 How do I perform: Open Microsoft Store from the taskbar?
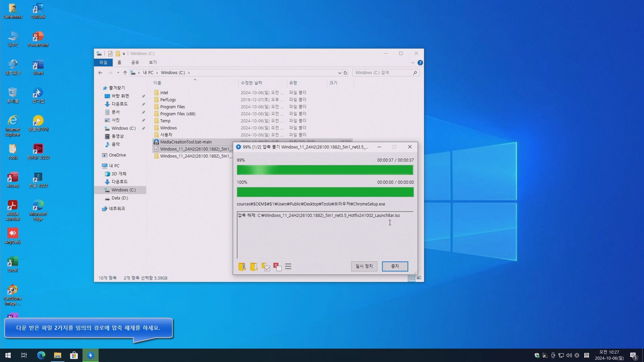[x=74, y=355]
